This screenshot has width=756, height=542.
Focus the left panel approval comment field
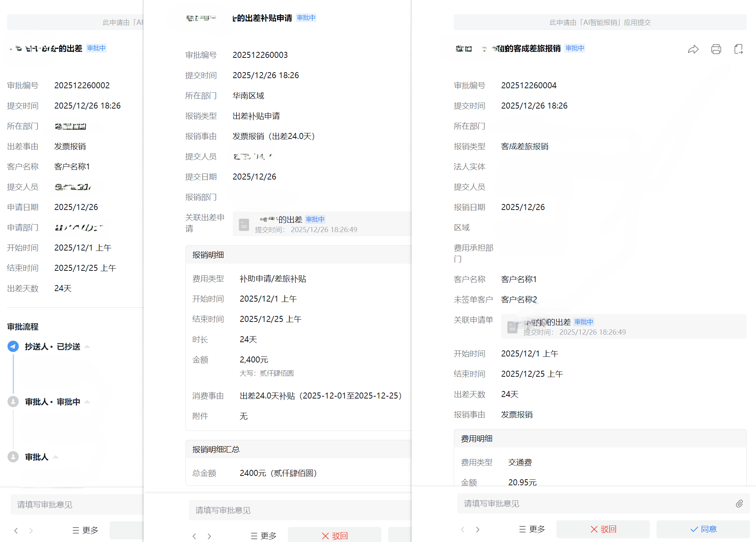(75, 504)
